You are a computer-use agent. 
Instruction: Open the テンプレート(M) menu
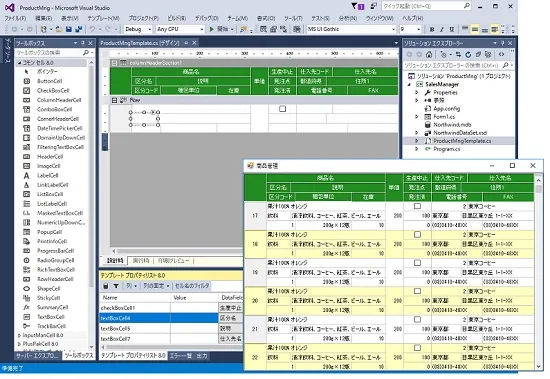[x=103, y=18]
